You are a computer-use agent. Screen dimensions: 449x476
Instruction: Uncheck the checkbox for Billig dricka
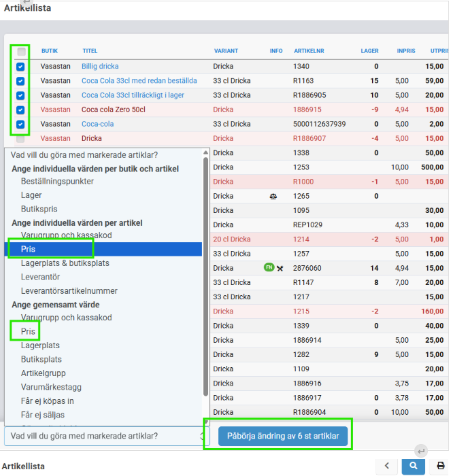tap(20, 67)
